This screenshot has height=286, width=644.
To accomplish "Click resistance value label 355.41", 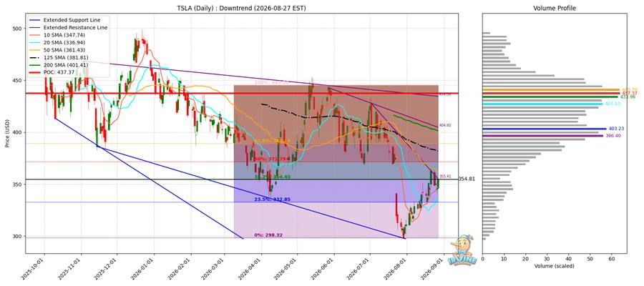I will 445,177.
